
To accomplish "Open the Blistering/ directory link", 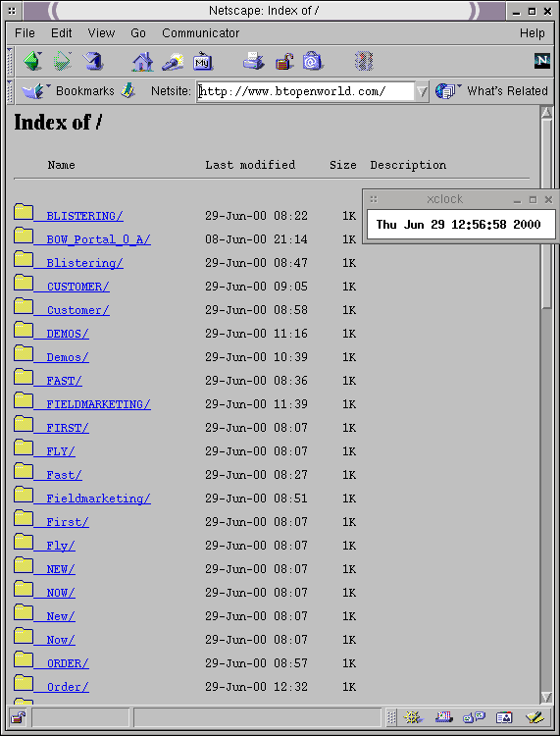I will click(x=84, y=263).
